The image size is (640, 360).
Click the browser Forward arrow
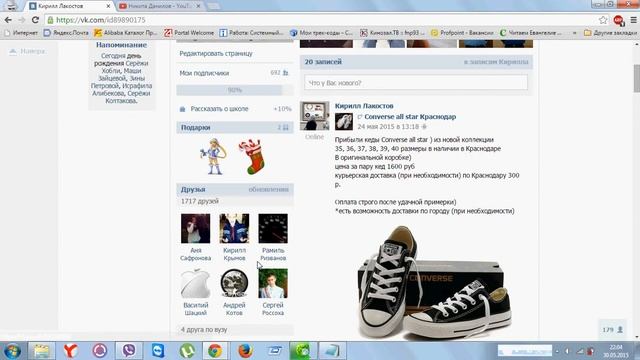[x=22, y=20]
